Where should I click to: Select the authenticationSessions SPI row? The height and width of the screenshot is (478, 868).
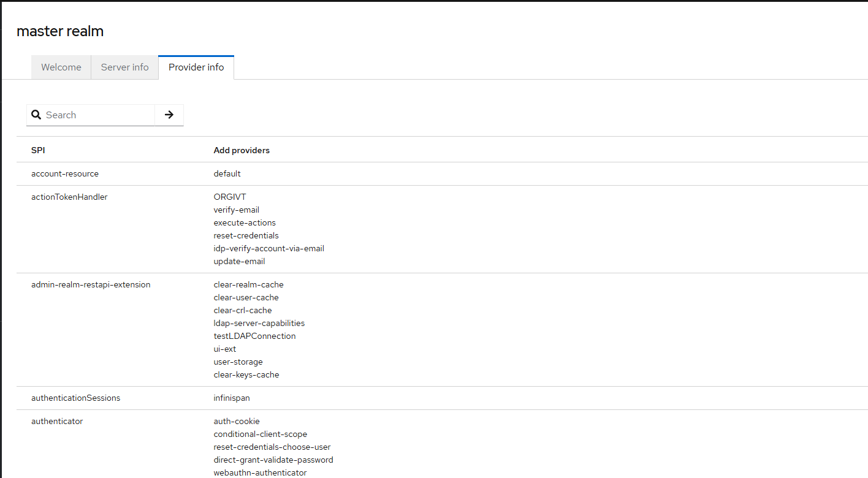[75, 398]
